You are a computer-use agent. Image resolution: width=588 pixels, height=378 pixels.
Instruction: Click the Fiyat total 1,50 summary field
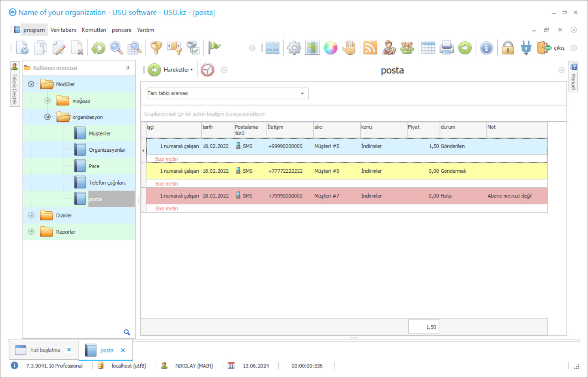point(424,327)
